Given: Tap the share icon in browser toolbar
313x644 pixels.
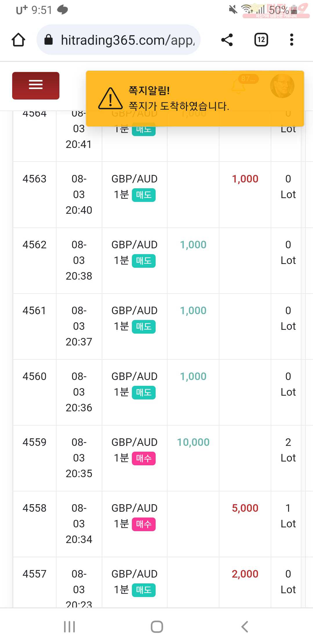Looking at the screenshot, I should (227, 40).
